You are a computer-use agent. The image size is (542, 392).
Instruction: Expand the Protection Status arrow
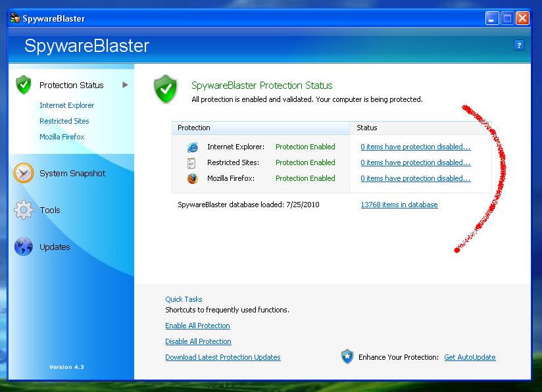pyautogui.click(x=125, y=85)
